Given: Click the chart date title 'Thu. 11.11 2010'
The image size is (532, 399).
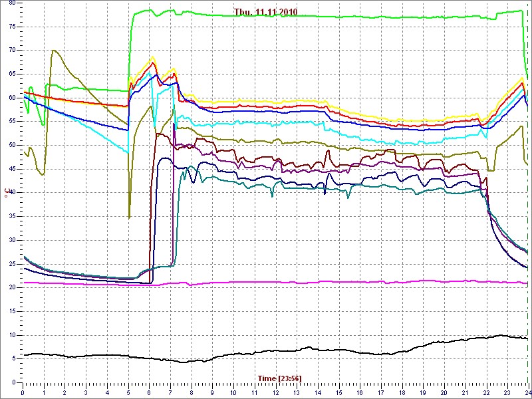Looking at the screenshot, I should tap(265, 12).
